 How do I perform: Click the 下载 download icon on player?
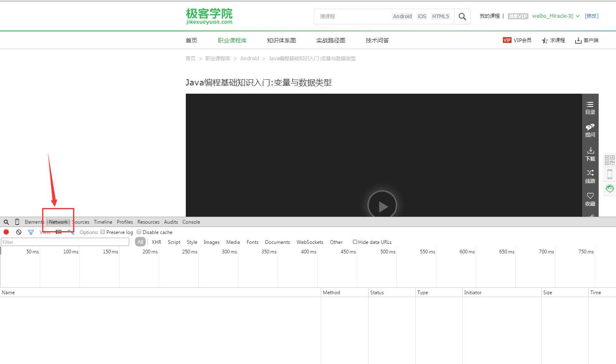point(590,154)
